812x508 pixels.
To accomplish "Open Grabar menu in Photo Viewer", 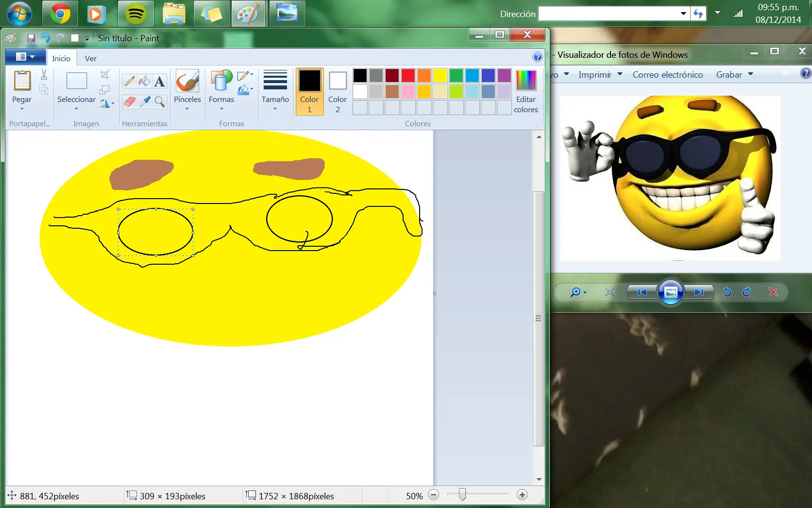I will point(734,74).
